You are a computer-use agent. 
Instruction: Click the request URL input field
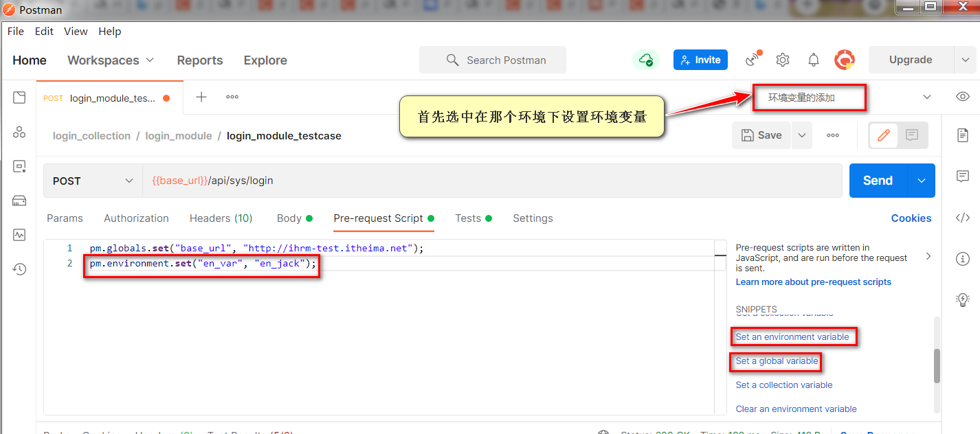(x=492, y=181)
